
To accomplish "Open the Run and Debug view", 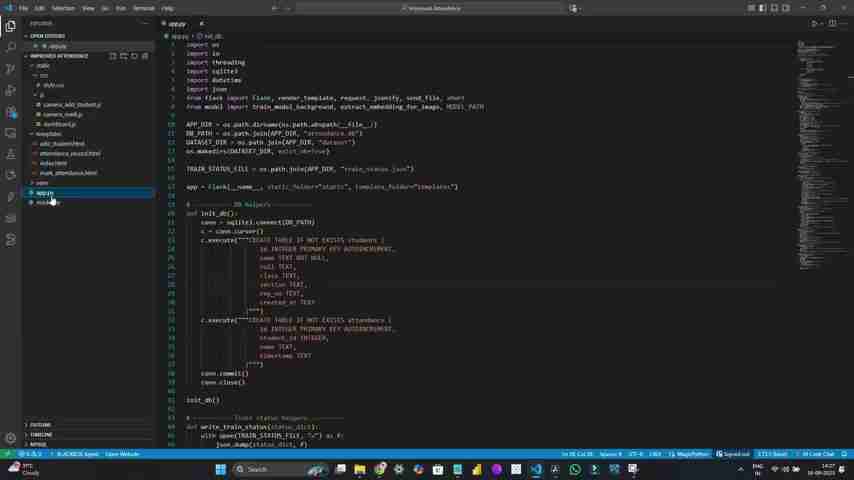I will click(10, 91).
